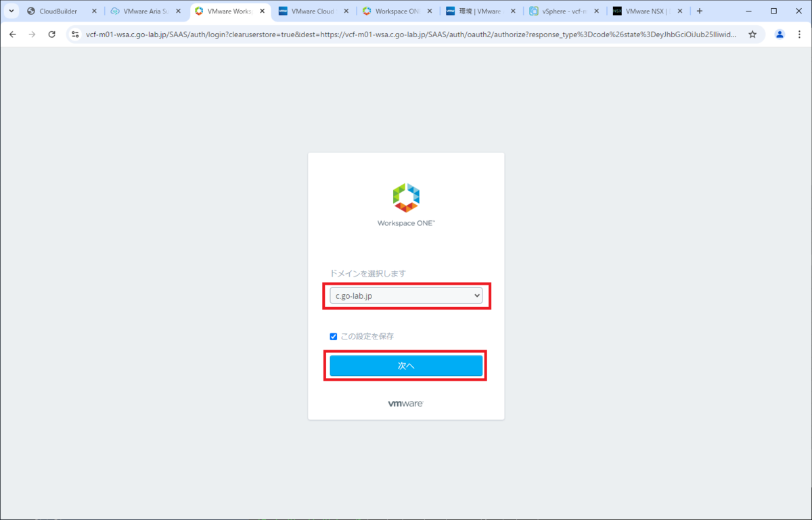Close the vSphere tab
The height and width of the screenshot is (520, 812).
click(597, 11)
